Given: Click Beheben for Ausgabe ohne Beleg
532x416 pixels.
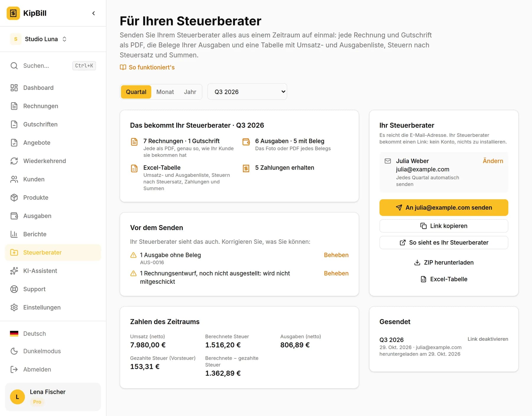Looking at the screenshot, I should click(x=336, y=255).
